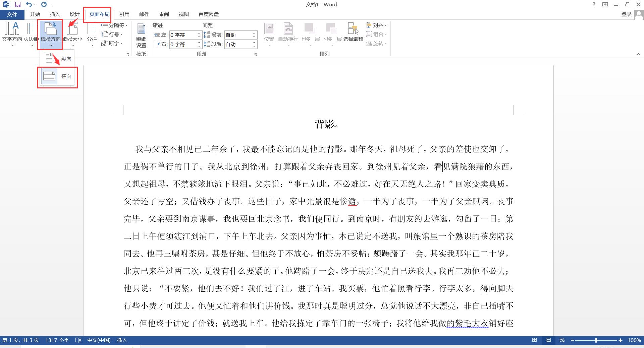The width and height of the screenshot is (644, 348).
Task: Click the zoom slider handle
Action: point(596,340)
